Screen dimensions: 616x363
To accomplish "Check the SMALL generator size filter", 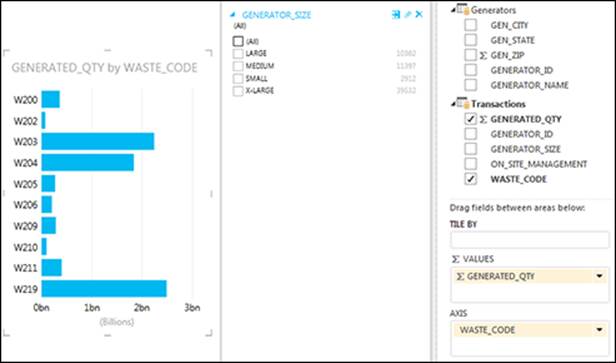I will pyautogui.click(x=238, y=79).
